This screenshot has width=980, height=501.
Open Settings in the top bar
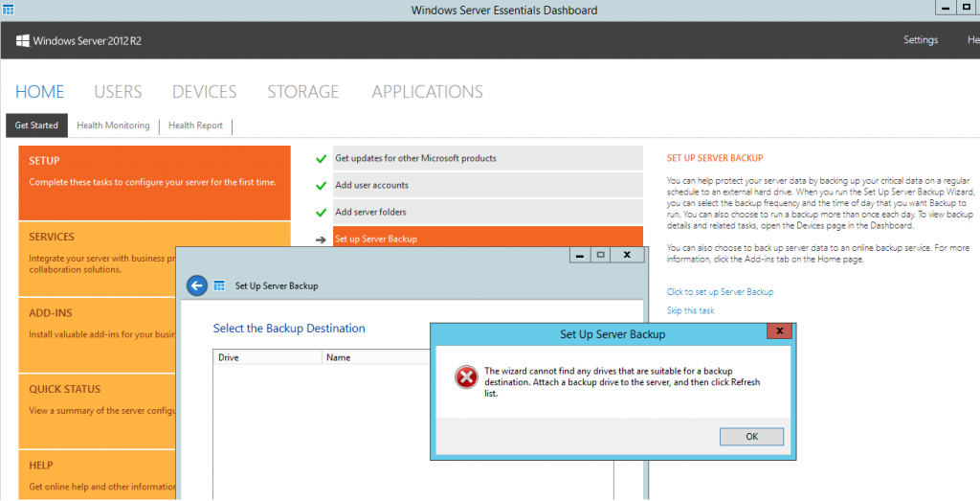point(921,40)
